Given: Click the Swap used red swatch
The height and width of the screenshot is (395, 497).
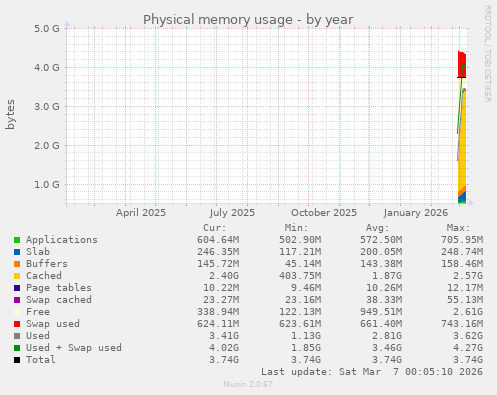Looking at the screenshot, I should [x=17, y=324].
